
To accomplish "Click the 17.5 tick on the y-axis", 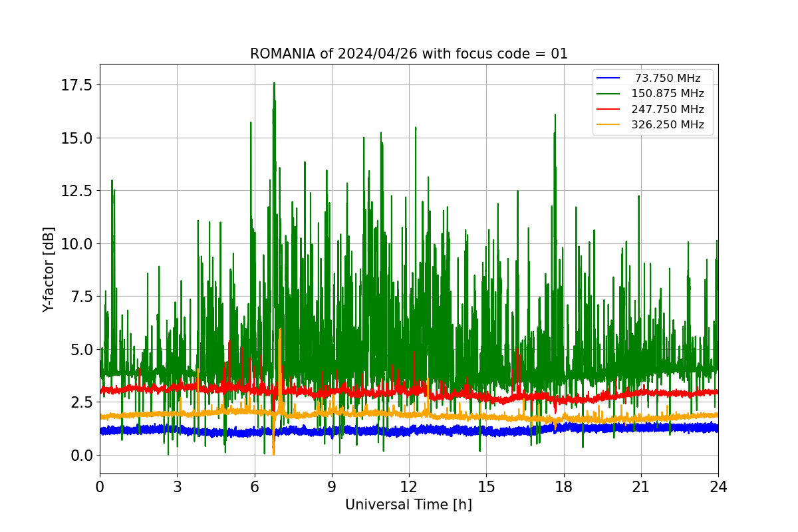I will pos(76,85).
